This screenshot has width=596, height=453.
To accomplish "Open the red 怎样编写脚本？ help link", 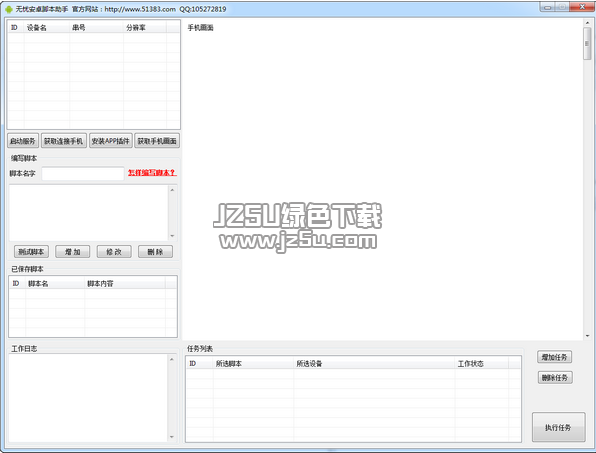I will (152, 173).
